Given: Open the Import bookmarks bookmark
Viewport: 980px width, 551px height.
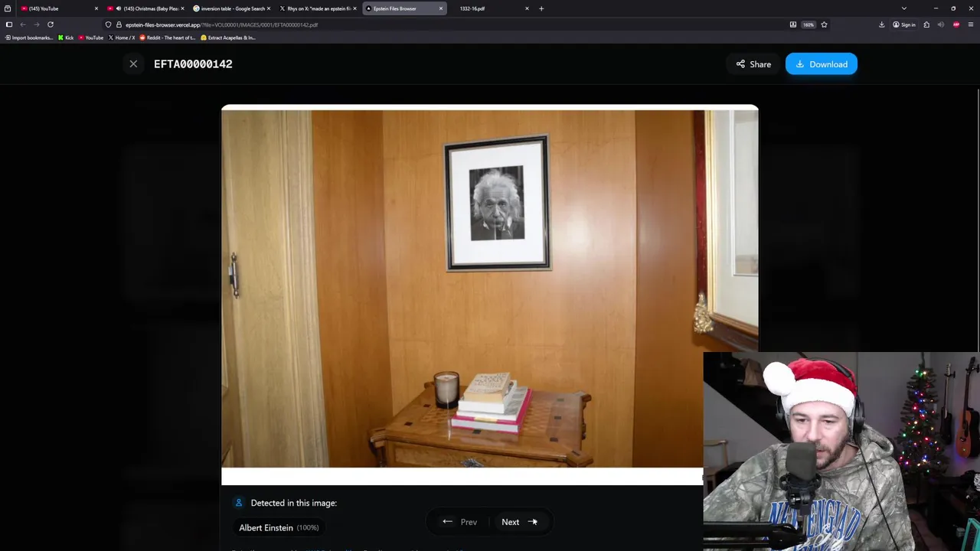Looking at the screenshot, I should tap(29, 37).
